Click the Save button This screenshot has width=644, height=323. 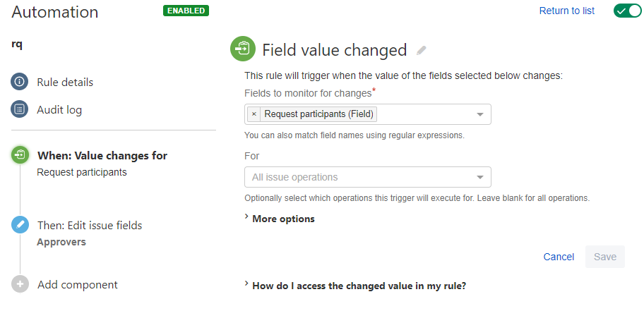click(604, 257)
